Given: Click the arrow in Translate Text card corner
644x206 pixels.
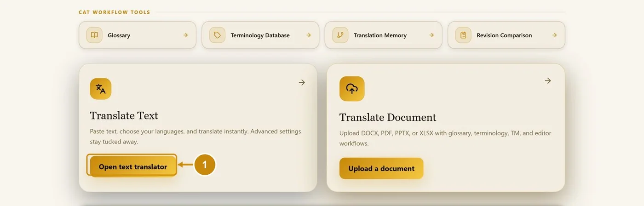Looking at the screenshot, I should tap(302, 82).
